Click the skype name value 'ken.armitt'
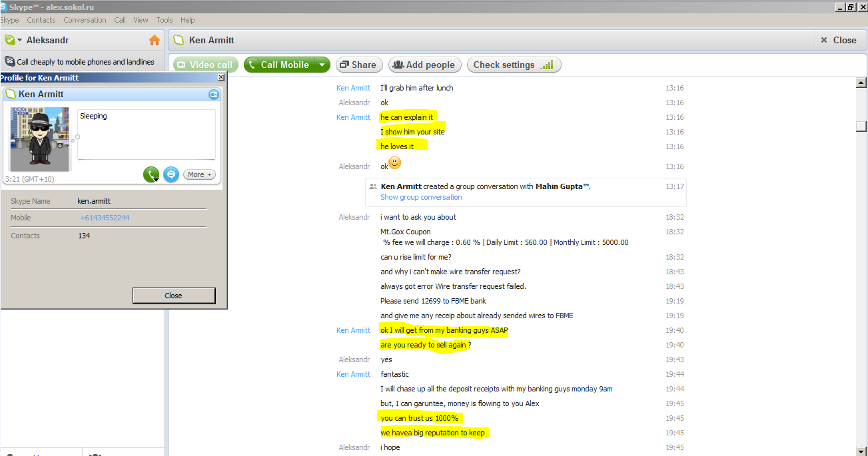Screen dimensions: 868x456 93,200
